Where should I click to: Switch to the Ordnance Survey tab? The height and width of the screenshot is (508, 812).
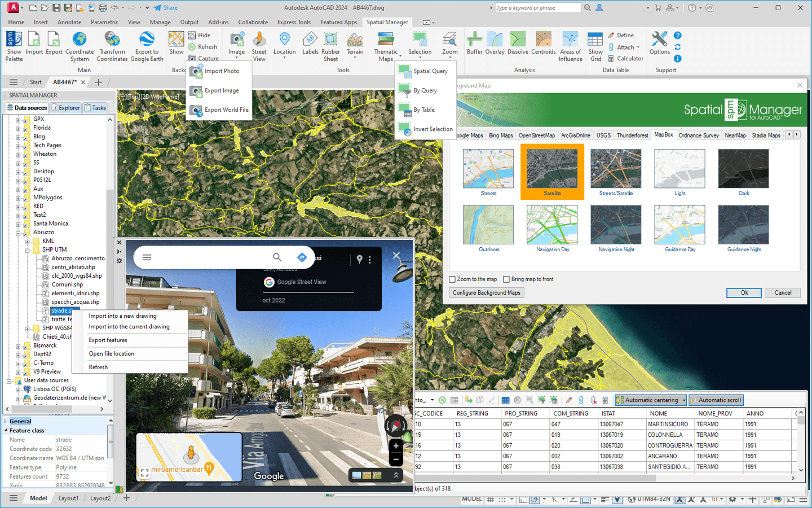(698, 135)
